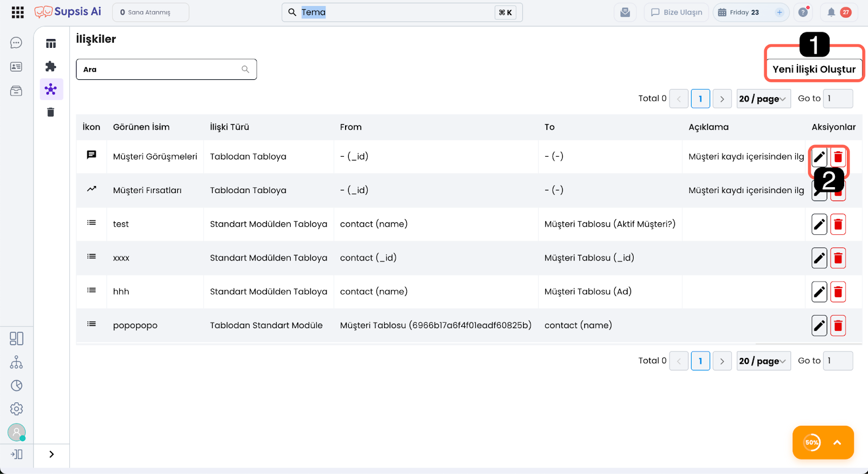Select the relations graph icon
The height and width of the screenshot is (474, 868).
coord(51,89)
